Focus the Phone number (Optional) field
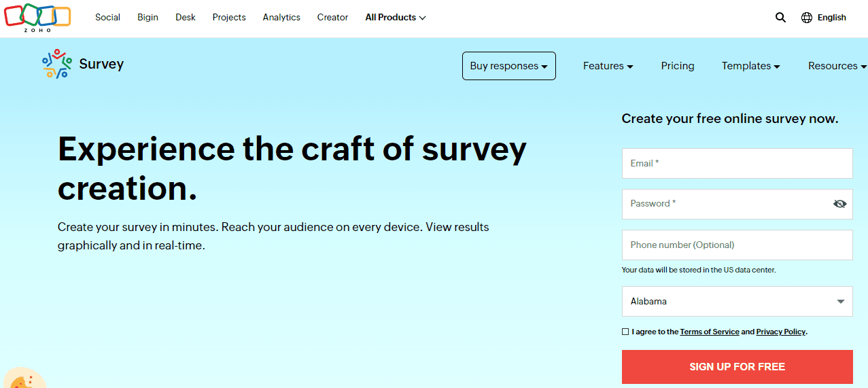This screenshot has width=868, height=388. point(737,245)
